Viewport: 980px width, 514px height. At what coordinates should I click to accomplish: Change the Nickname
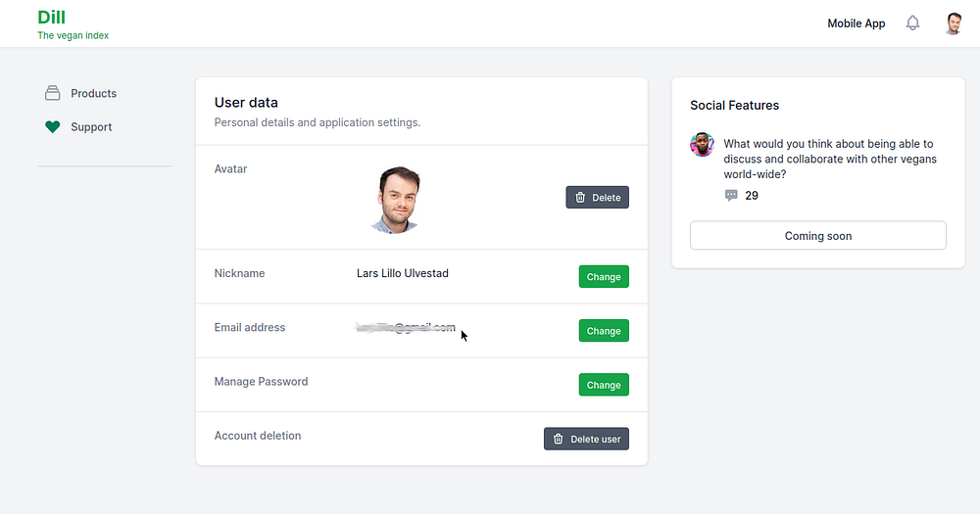pyautogui.click(x=603, y=277)
